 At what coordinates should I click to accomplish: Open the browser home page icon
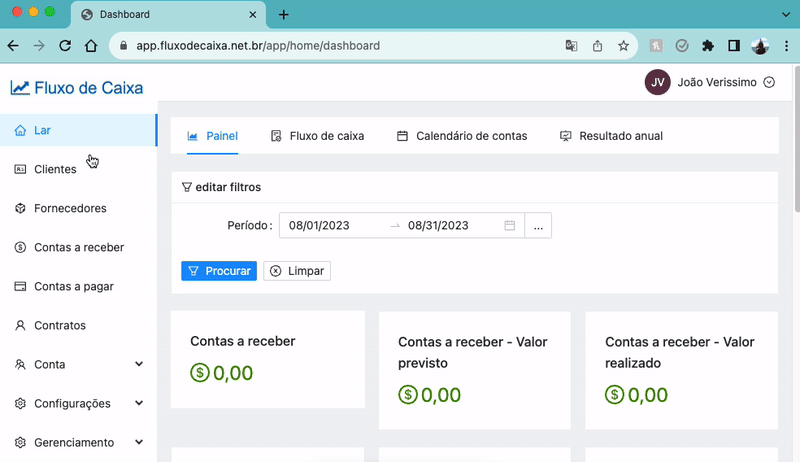tap(91, 46)
